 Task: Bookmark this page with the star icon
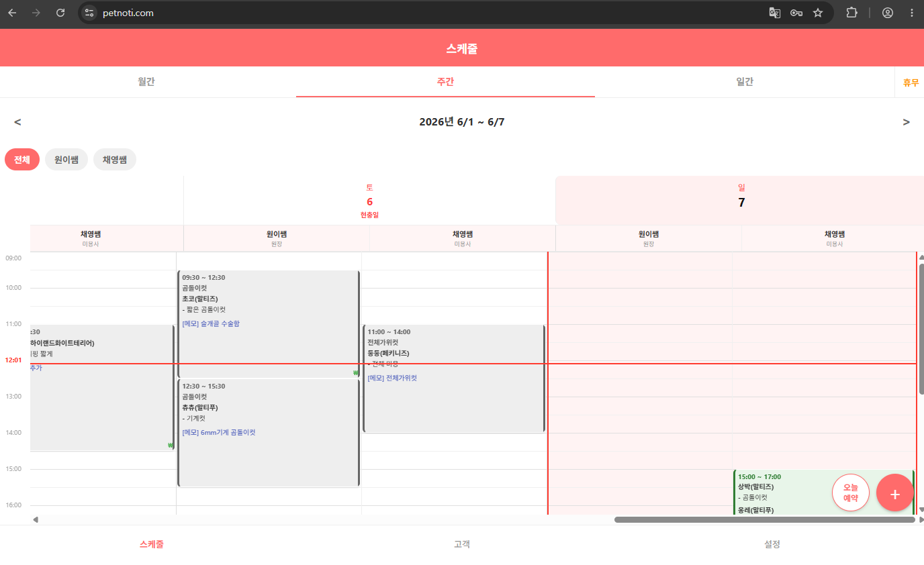point(818,13)
